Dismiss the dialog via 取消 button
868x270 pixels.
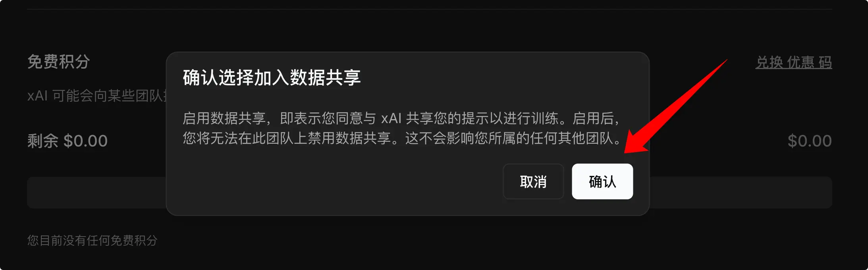(x=533, y=181)
